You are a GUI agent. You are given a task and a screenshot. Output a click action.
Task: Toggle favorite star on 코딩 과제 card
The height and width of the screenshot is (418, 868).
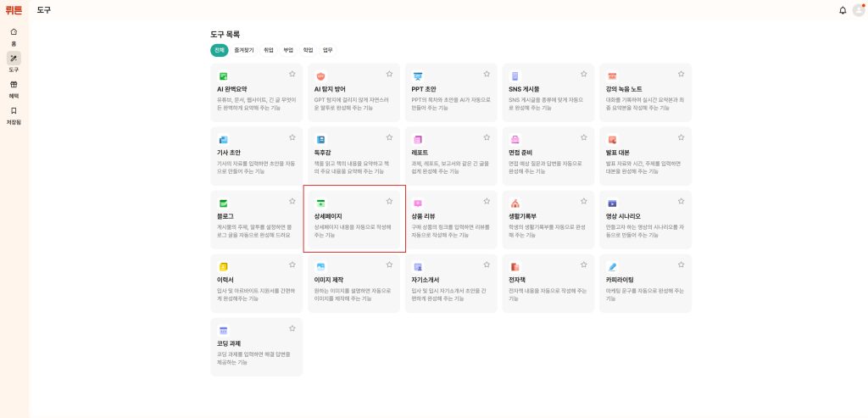[x=292, y=328]
